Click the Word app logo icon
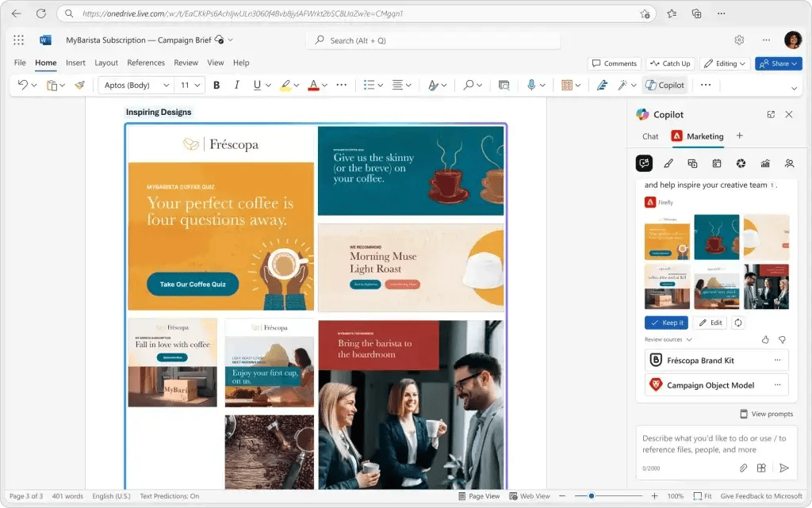The width and height of the screenshot is (812, 508). click(45, 40)
